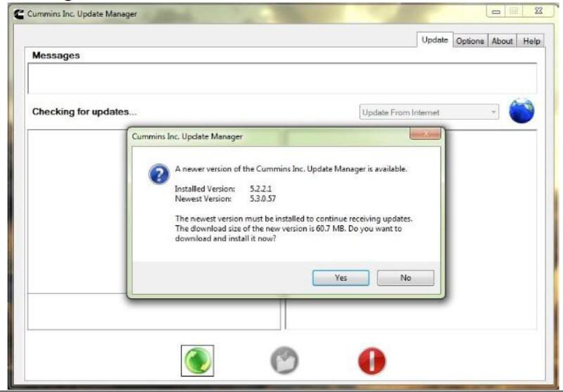Click the Cummins logo in title bar
563x392 pixels.
[x=19, y=14]
